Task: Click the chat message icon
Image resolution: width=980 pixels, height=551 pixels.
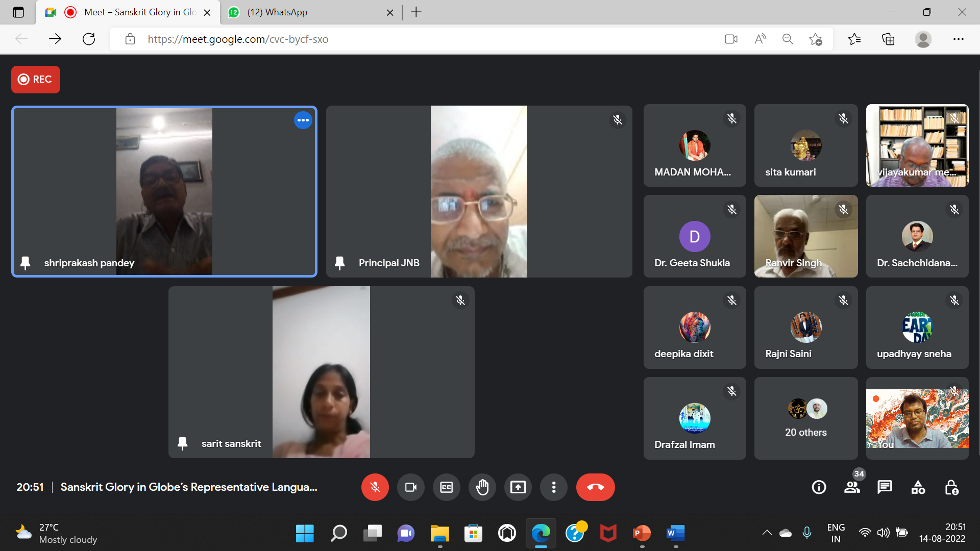Action: 885,487
